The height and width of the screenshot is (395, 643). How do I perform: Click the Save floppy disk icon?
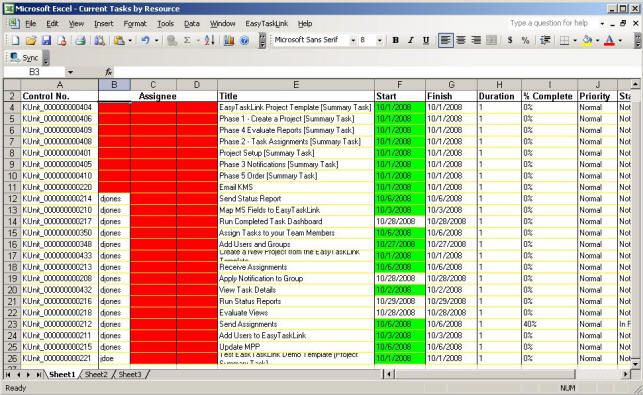[46, 40]
